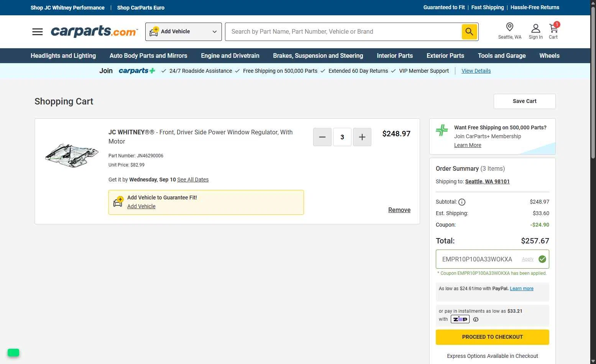The image size is (596, 364).
Task: Click Shop CarParts Euro link
Action: pyautogui.click(x=141, y=8)
